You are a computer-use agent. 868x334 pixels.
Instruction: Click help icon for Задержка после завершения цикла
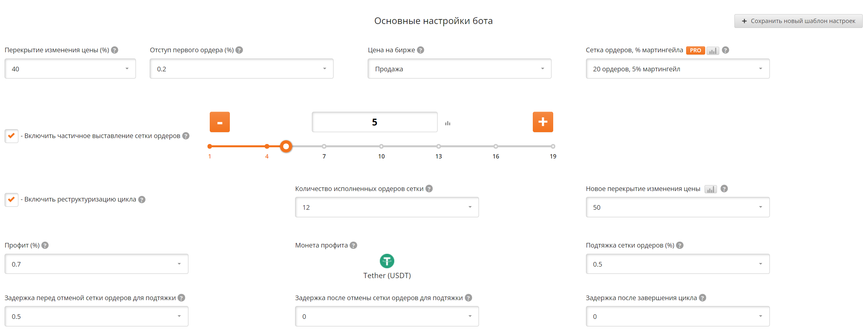(702, 298)
